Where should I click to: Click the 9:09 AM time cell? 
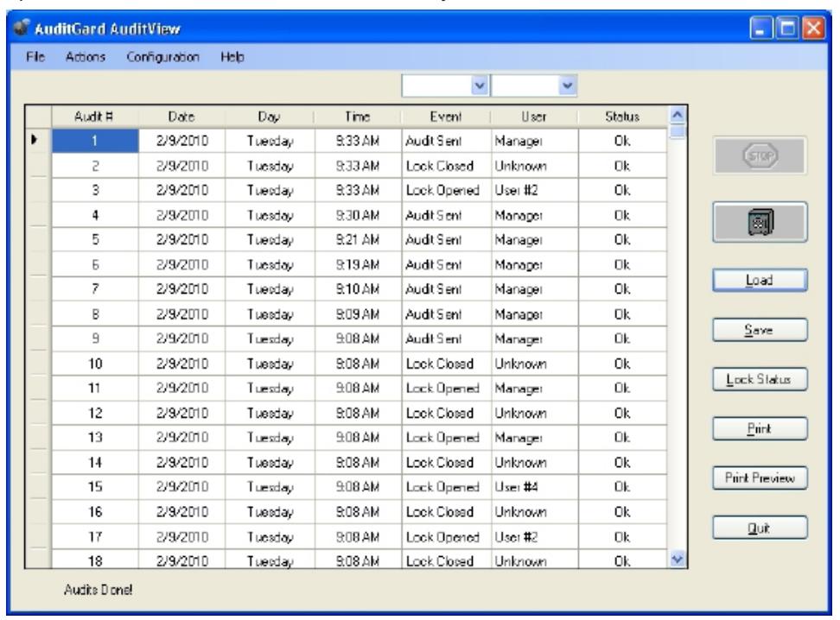[357, 314]
